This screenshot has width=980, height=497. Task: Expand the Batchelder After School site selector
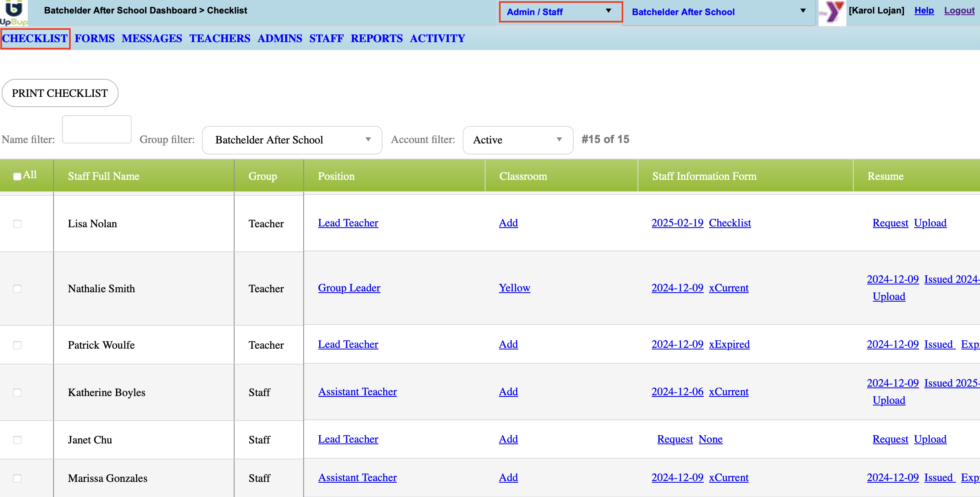(718, 12)
